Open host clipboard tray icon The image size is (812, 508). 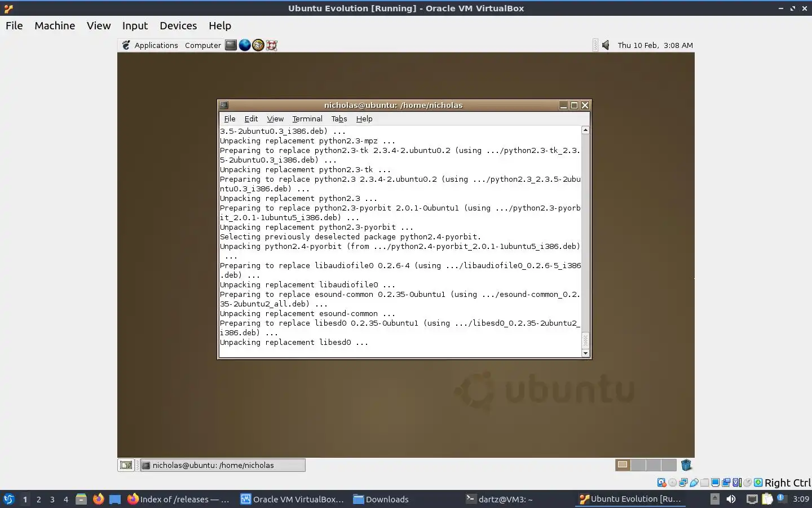coord(767,499)
